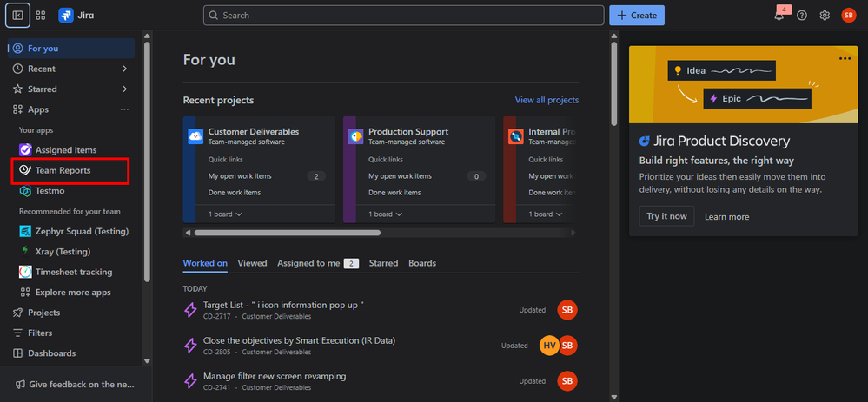Expand the Recent submenu chevron

point(124,69)
